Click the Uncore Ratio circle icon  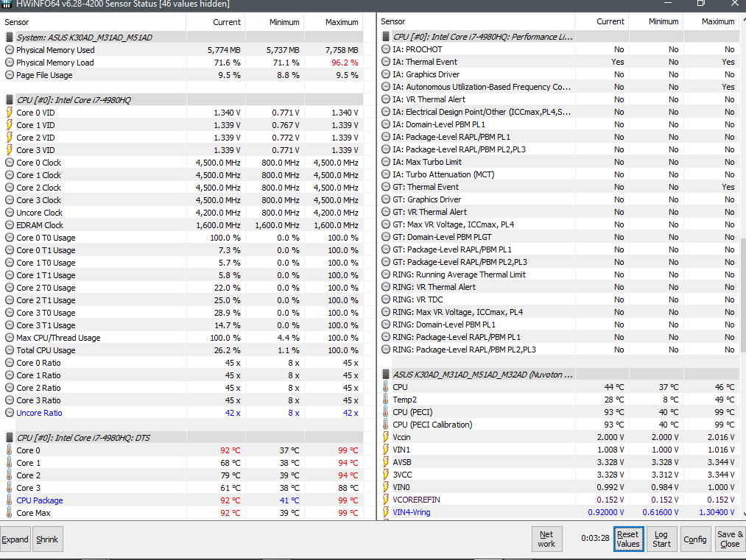[x=9, y=413]
